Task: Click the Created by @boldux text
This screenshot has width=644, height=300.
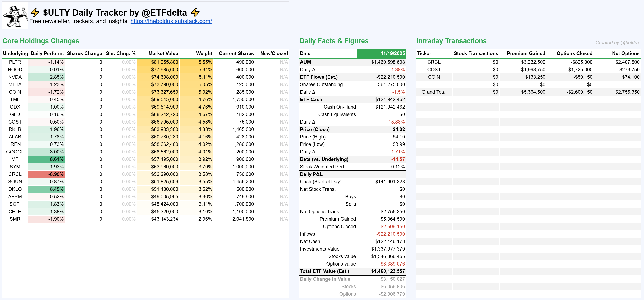Action: [617, 43]
